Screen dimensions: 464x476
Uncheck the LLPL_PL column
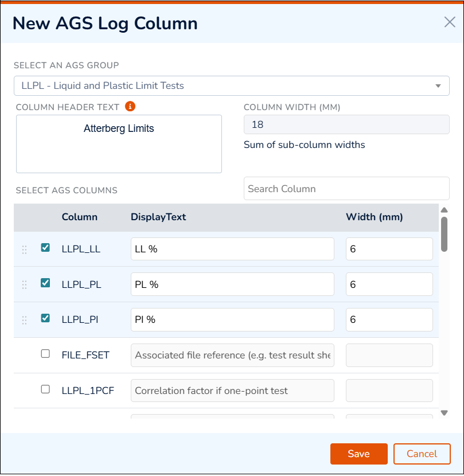45,284
